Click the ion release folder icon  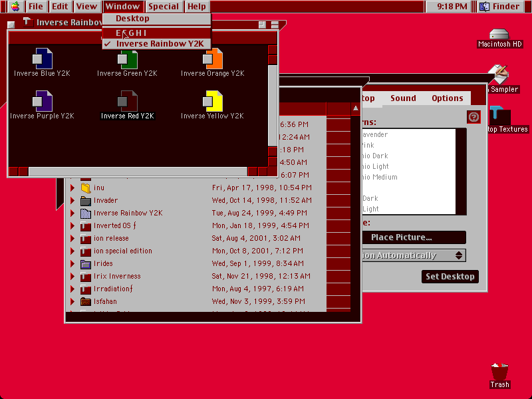pos(86,239)
